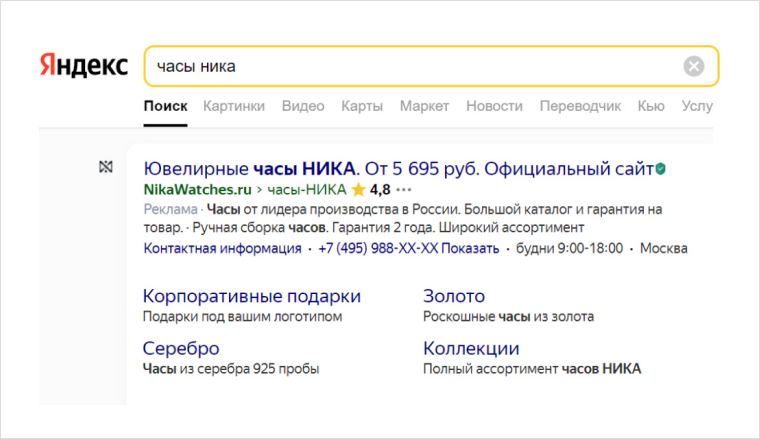
Task: Open the Контактная информация link
Action: (x=222, y=248)
